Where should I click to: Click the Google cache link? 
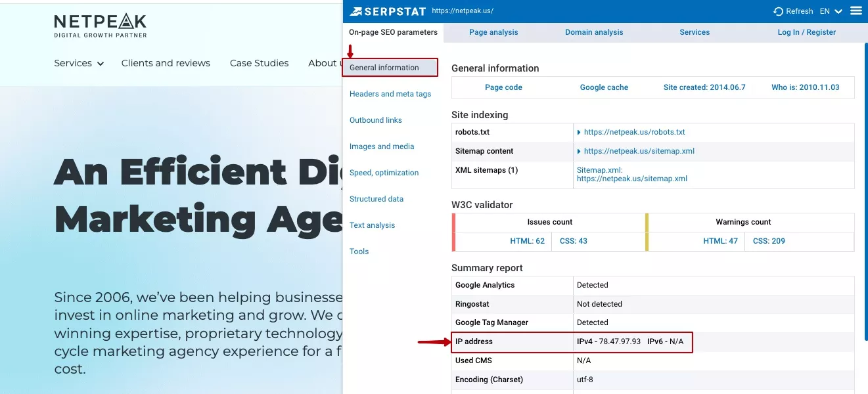click(604, 87)
